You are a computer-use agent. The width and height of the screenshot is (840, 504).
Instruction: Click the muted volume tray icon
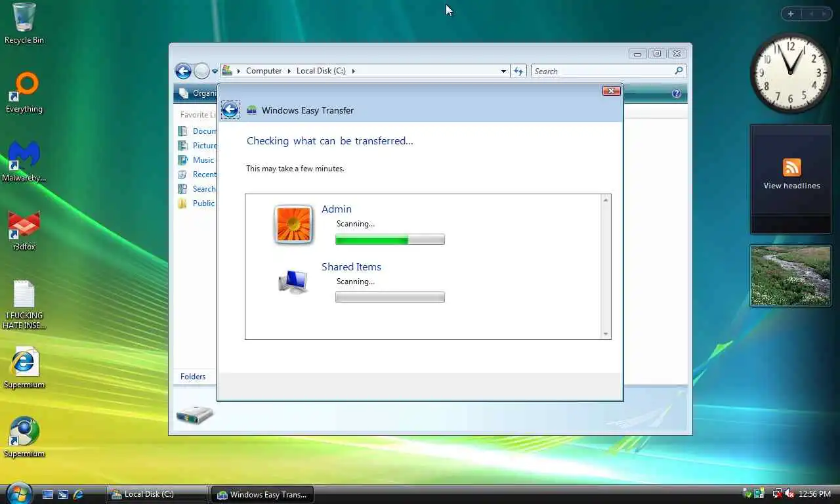[789, 493]
